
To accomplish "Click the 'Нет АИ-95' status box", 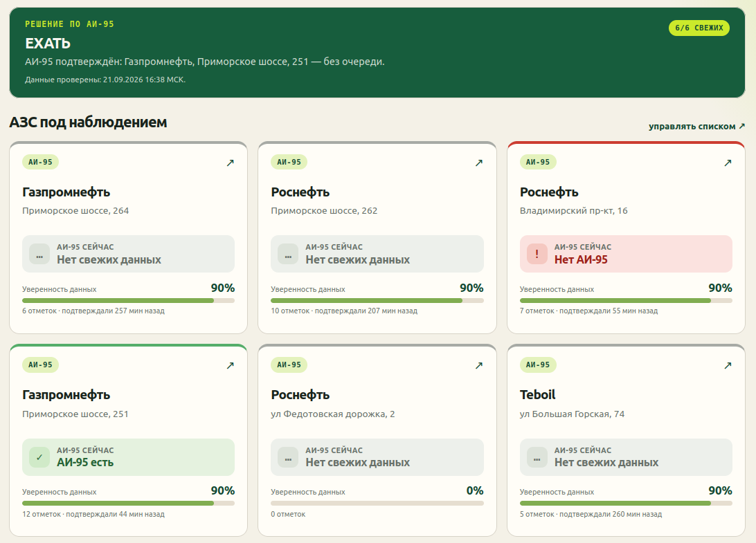I will pyautogui.click(x=626, y=254).
